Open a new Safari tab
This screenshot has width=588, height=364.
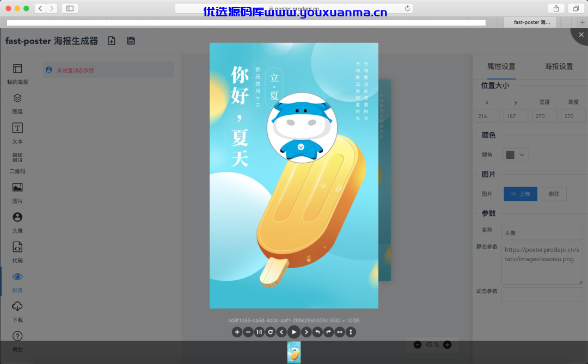pyautogui.click(x=582, y=22)
